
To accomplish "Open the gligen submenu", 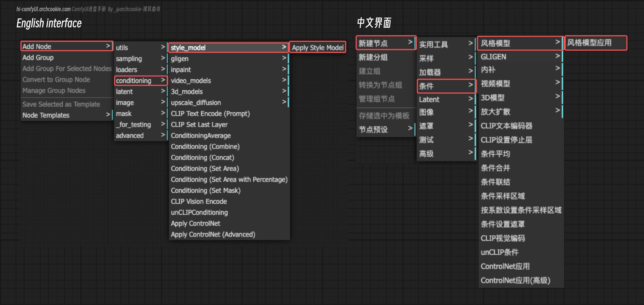I will point(229,58).
